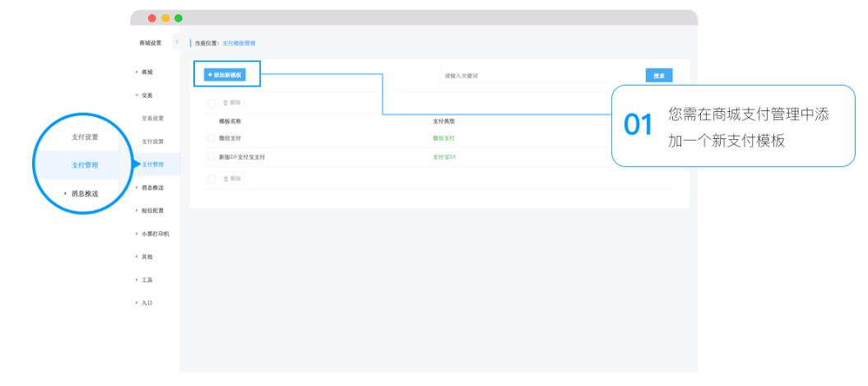Select 支付设置 in the window sidebar
Viewport: 868px width, 386px height.
tap(153, 142)
